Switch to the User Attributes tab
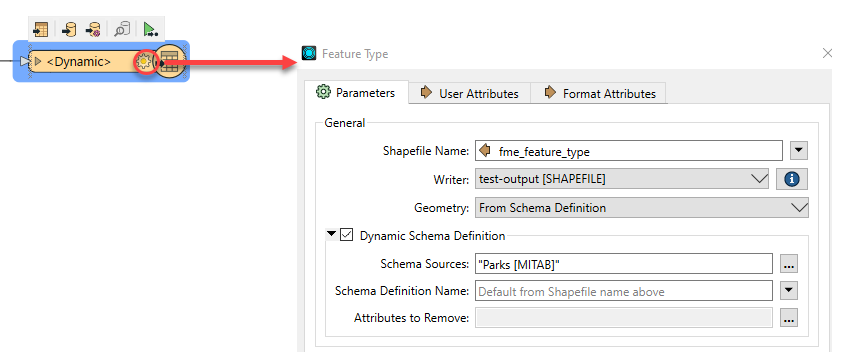Image resolution: width=857 pixels, height=363 pixels. click(x=470, y=93)
